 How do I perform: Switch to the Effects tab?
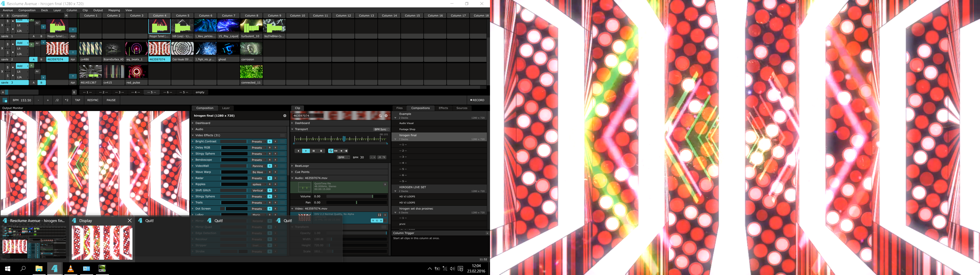coord(443,108)
